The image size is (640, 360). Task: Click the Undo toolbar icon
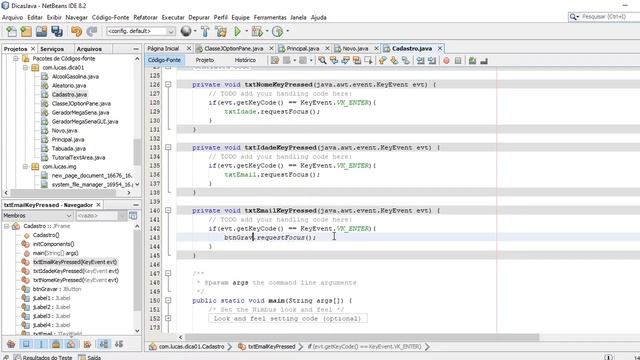point(76,31)
